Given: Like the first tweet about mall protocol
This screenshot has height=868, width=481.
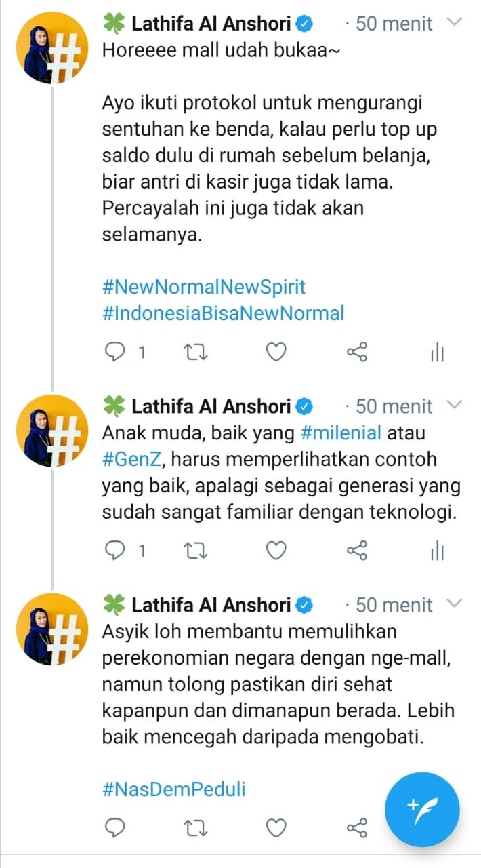Looking at the screenshot, I should (276, 353).
